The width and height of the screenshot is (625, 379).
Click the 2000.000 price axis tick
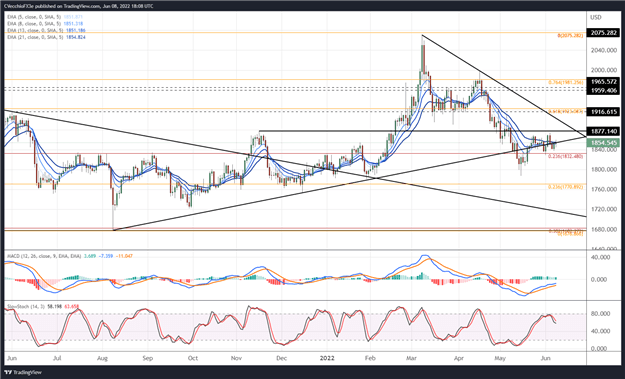pos(603,70)
